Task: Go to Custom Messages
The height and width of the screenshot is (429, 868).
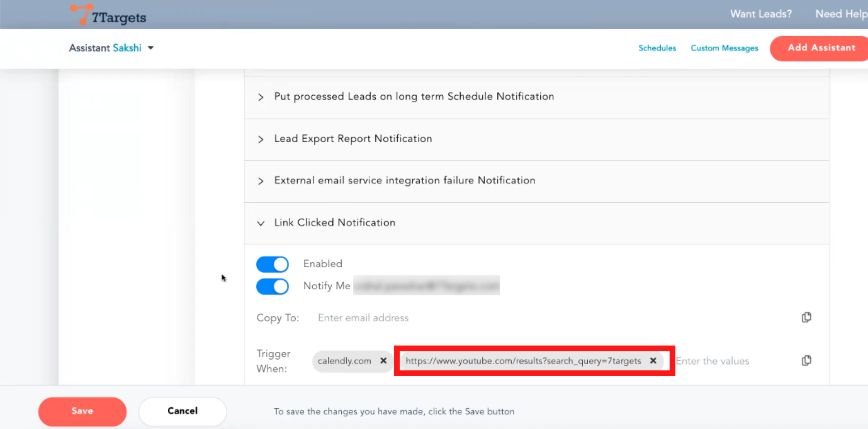Action: click(x=724, y=48)
